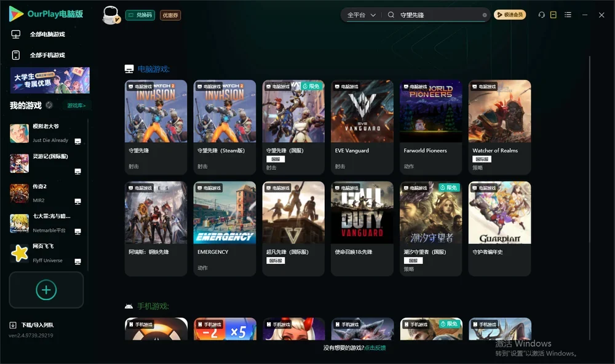615x364 pixels.
Task: Click the 极速会员 membership button
Action: pyautogui.click(x=510, y=15)
